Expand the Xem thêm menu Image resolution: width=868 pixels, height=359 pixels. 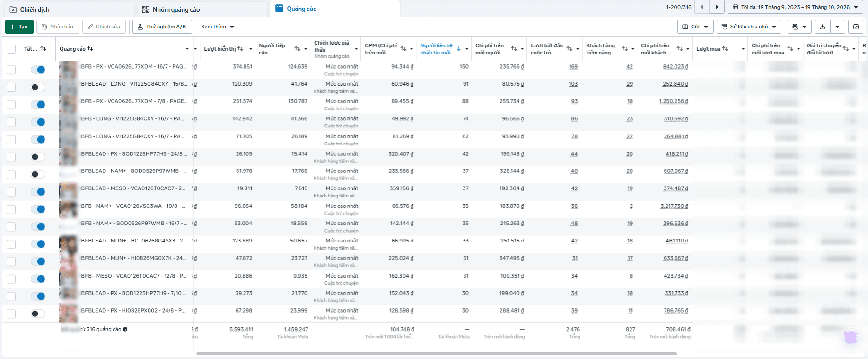218,27
